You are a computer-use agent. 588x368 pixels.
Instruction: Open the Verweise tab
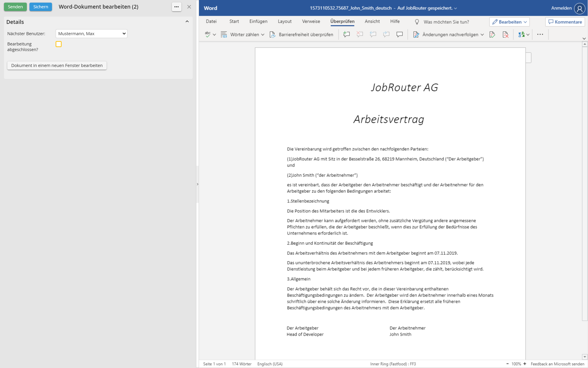tap(311, 21)
